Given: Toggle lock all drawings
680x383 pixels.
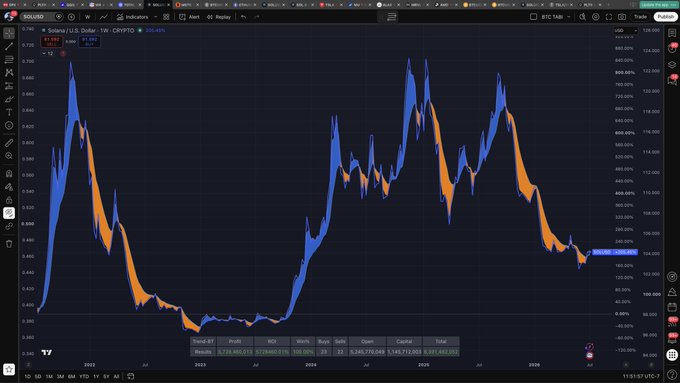Looking at the screenshot, I should [x=9, y=200].
